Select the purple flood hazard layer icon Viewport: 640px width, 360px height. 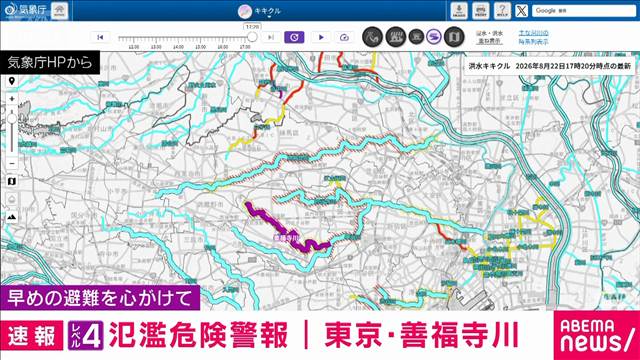coord(434,37)
